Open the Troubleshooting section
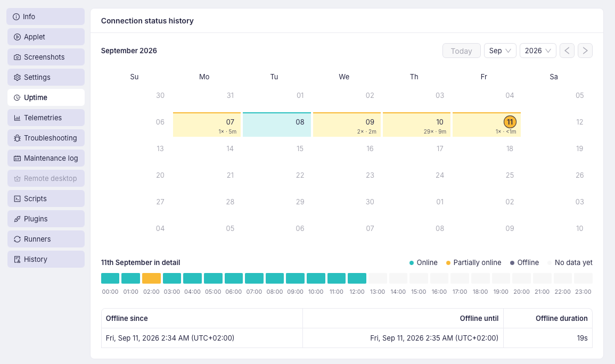 click(46, 138)
